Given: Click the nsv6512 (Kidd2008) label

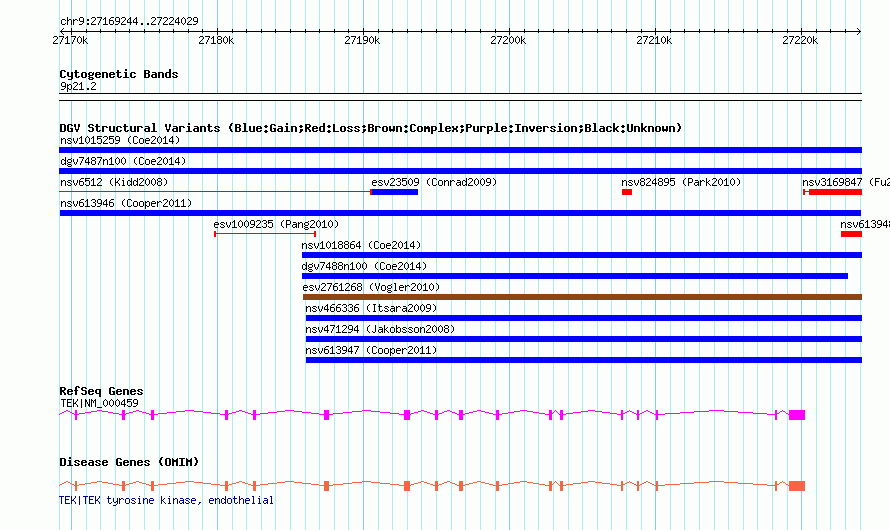Looking at the screenshot, I should (114, 182).
